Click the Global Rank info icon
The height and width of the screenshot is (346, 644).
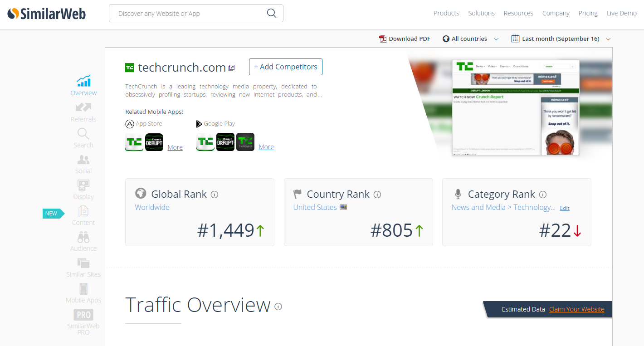[215, 195]
